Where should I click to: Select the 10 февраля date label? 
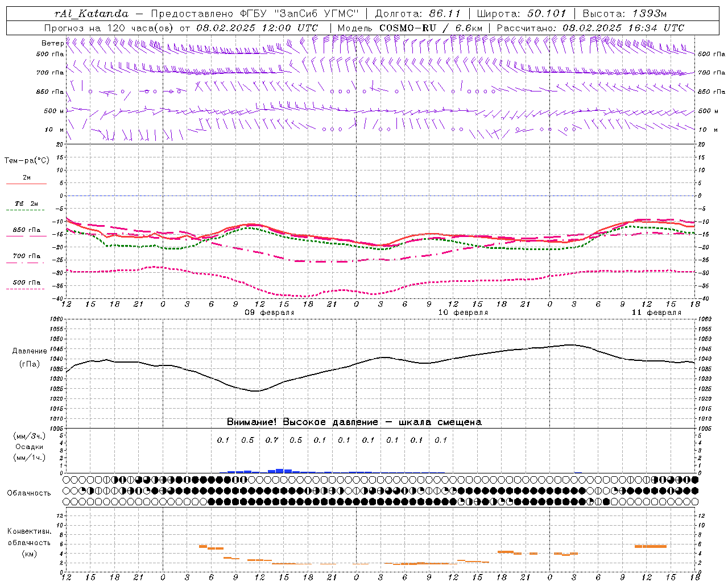(463, 313)
